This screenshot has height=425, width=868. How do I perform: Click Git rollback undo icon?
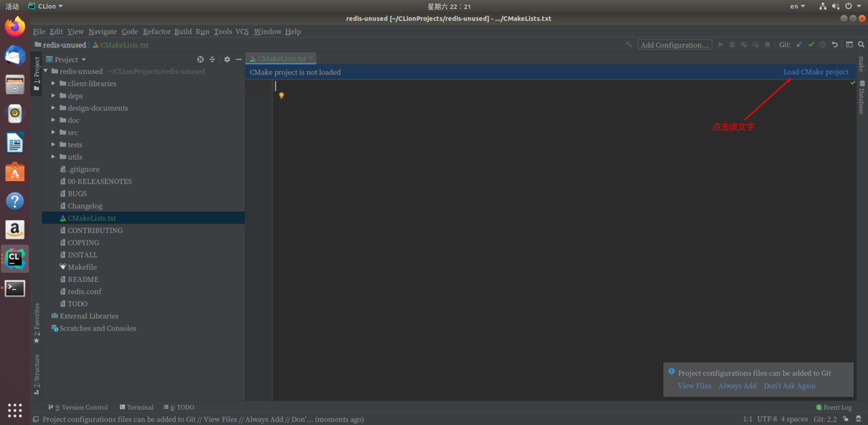[x=835, y=45]
